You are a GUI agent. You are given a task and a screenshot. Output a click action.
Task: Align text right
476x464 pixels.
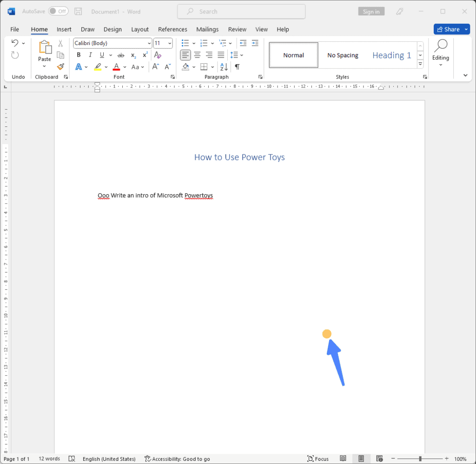coord(209,55)
